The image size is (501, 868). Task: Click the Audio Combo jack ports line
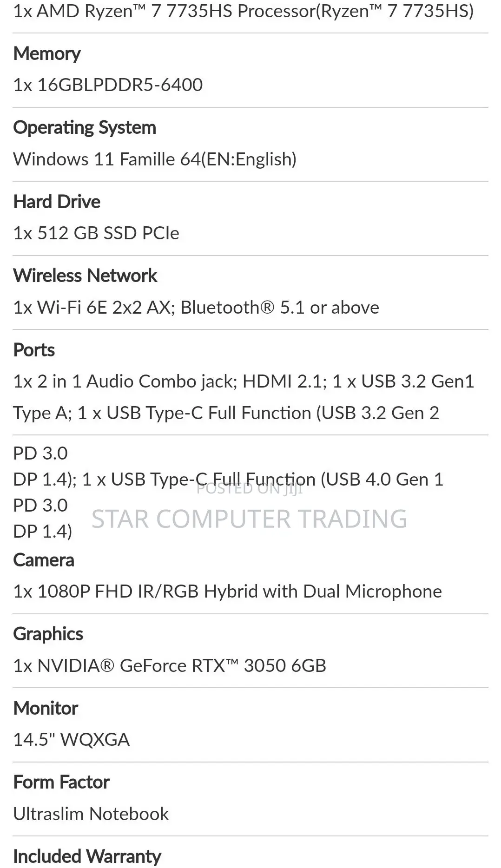244,381
